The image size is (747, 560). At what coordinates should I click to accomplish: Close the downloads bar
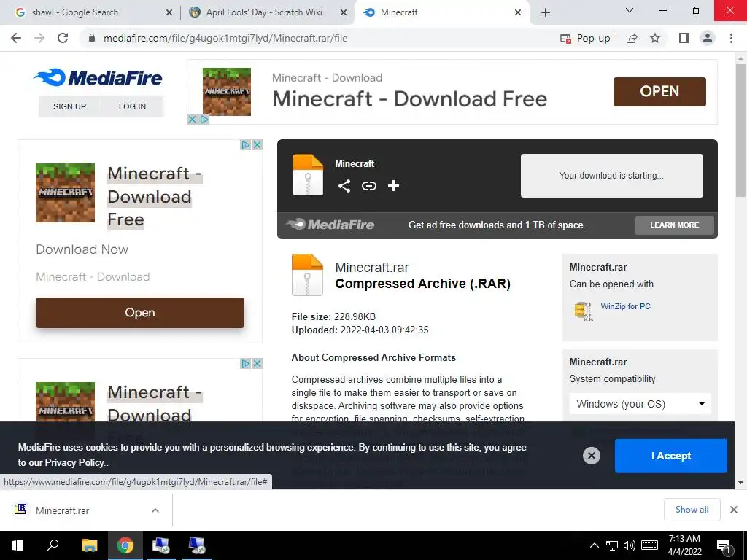tap(734, 510)
